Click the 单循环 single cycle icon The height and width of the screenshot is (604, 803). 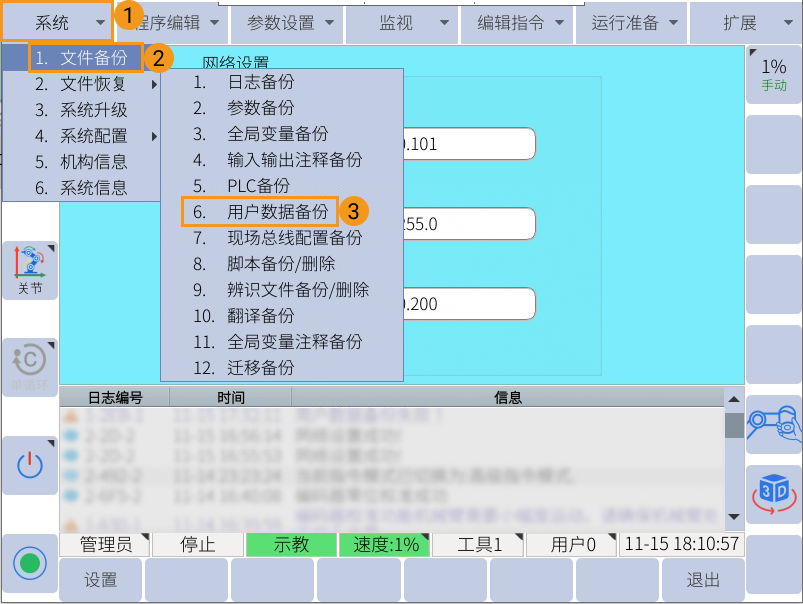point(30,367)
